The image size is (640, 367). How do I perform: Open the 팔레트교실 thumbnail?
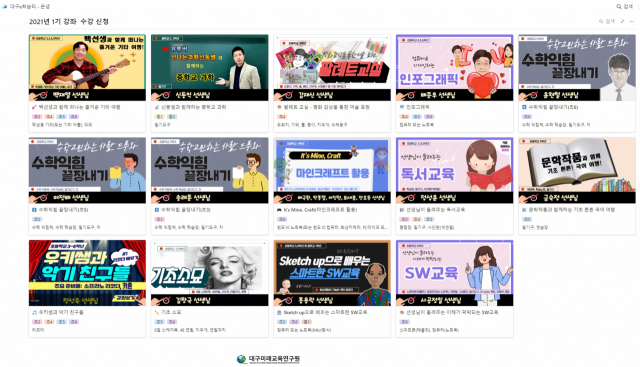(332, 68)
